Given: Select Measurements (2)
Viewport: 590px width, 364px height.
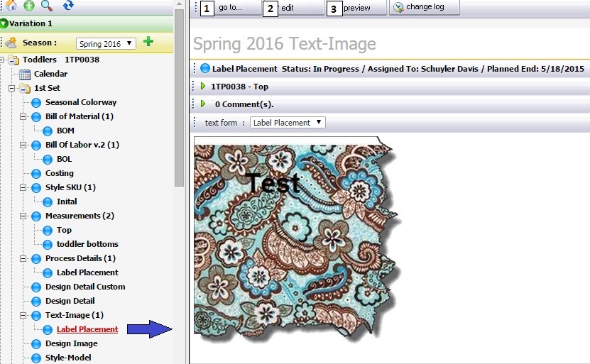Looking at the screenshot, I should (x=80, y=216).
